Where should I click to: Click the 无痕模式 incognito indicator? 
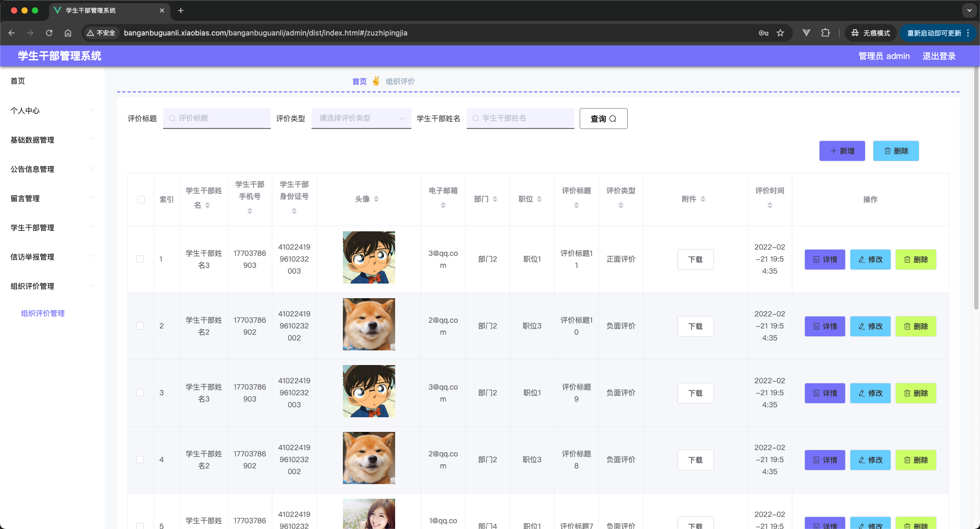pos(871,33)
